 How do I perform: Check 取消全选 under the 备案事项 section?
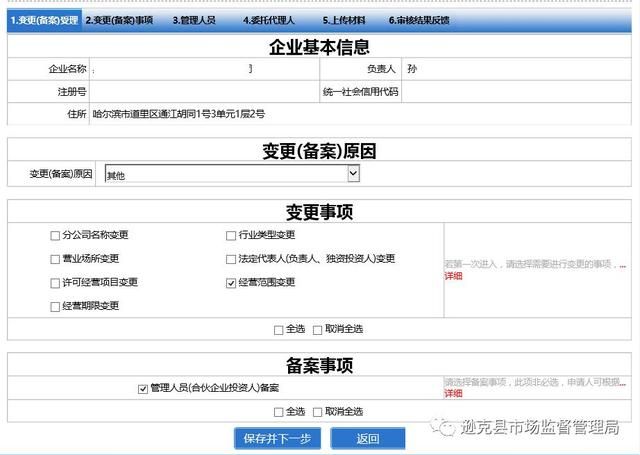[x=318, y=412]
